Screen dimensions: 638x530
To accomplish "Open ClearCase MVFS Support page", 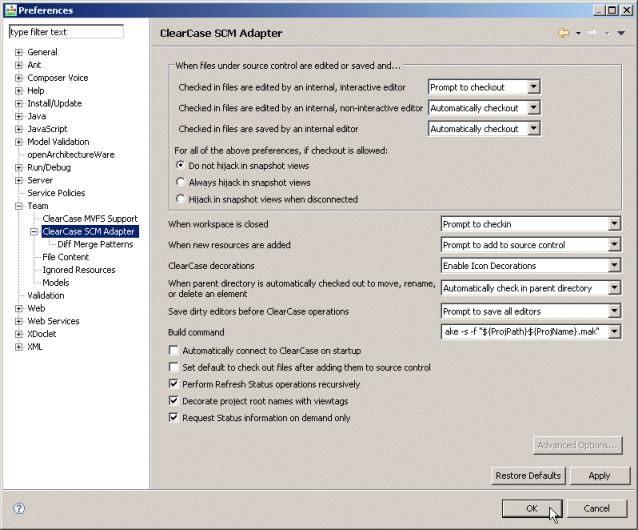I will pos(90,218).
